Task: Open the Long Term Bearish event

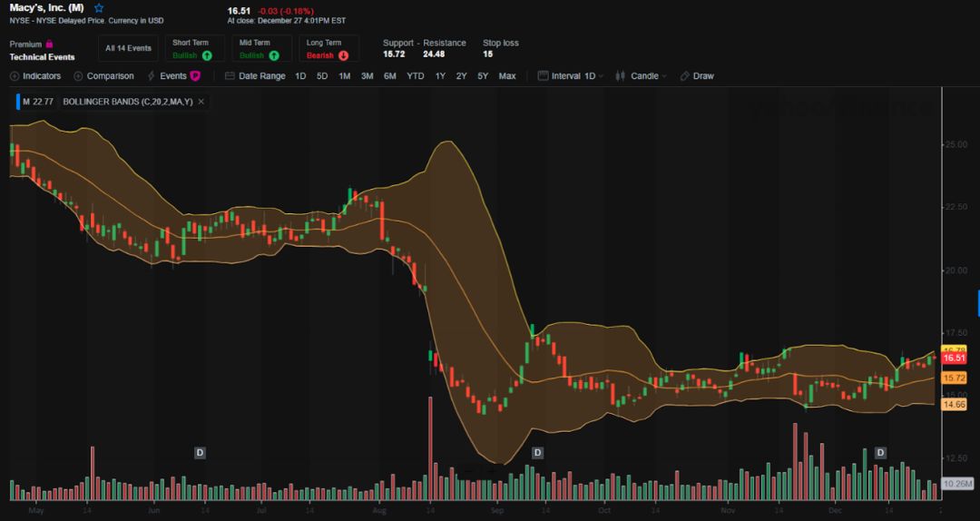Action: point(327,49)
